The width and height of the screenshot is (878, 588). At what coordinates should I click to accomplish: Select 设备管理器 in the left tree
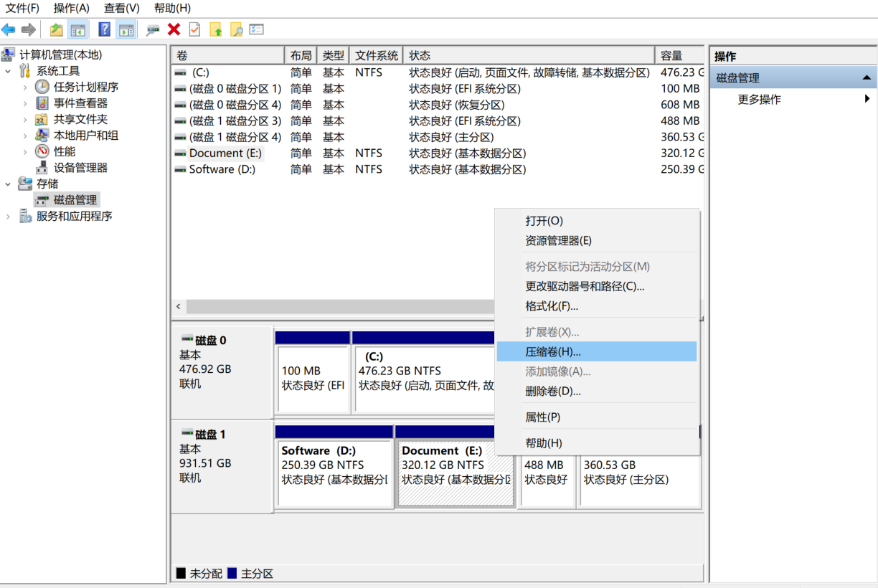tap(80, 168)
